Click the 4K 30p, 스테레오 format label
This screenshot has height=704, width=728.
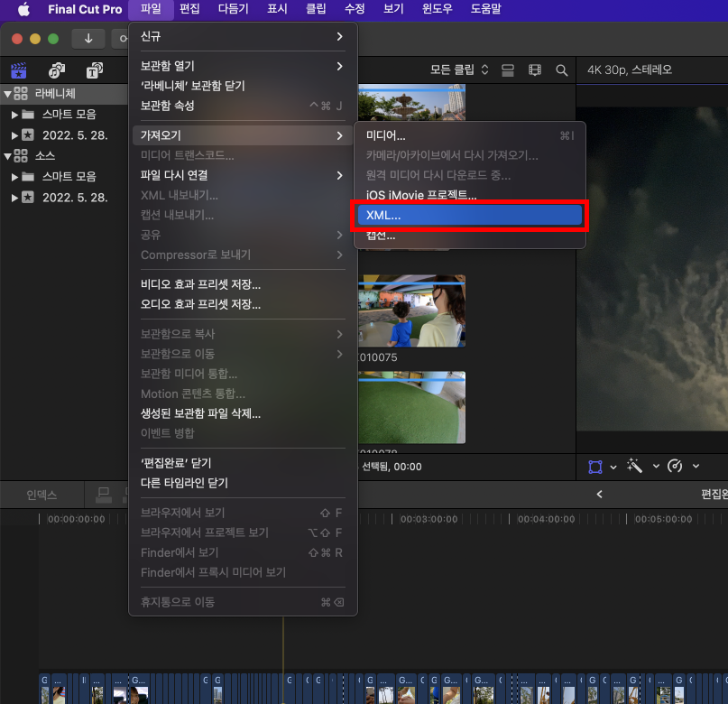tap(630, 70)
